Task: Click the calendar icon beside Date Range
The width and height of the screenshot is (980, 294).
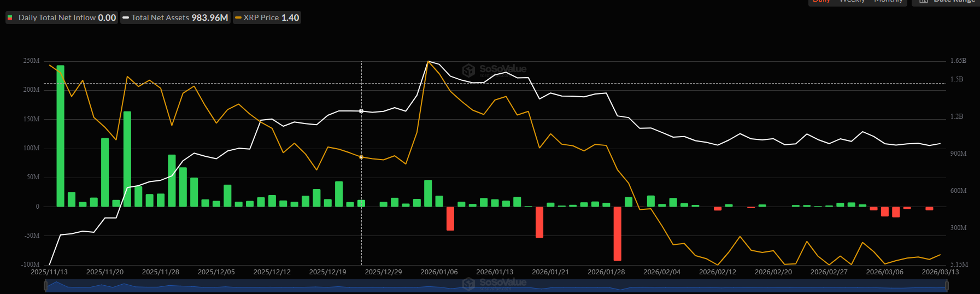Action: [x=924, y=2]
